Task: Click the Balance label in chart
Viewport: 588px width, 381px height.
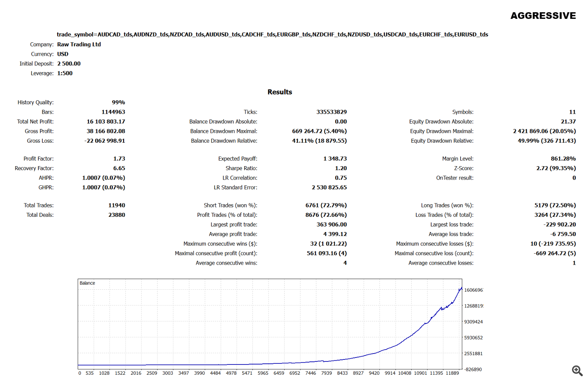Action: pos(87,283)
